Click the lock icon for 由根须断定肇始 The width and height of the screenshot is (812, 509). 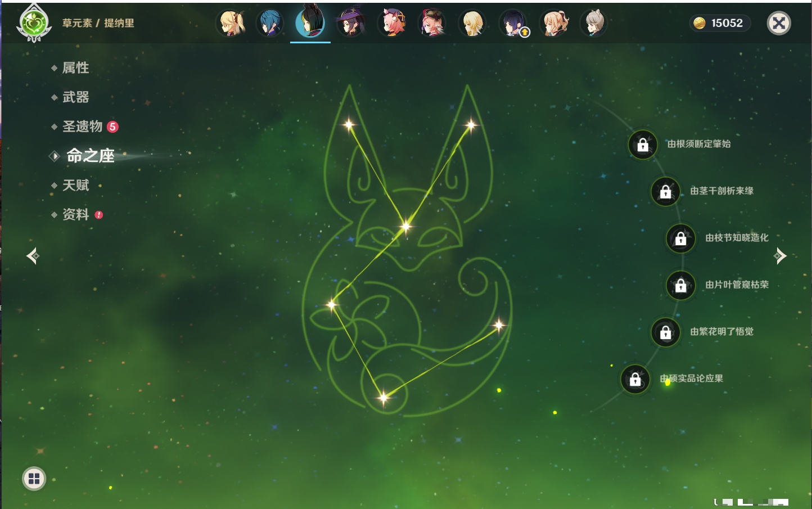pos(643,145)
